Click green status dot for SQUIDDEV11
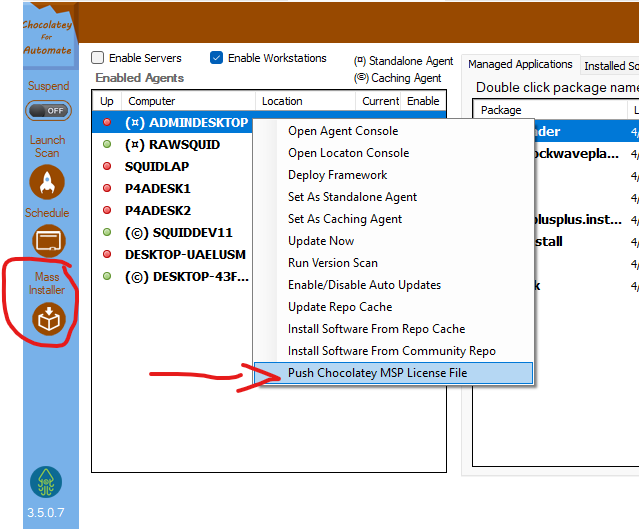 107,232
